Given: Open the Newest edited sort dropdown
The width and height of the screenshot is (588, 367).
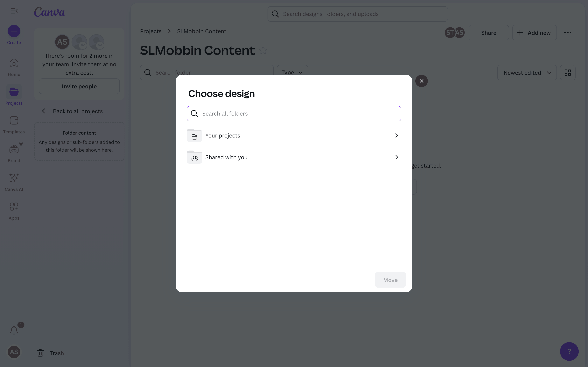Looking at the screenshot, I should point(527,73).
